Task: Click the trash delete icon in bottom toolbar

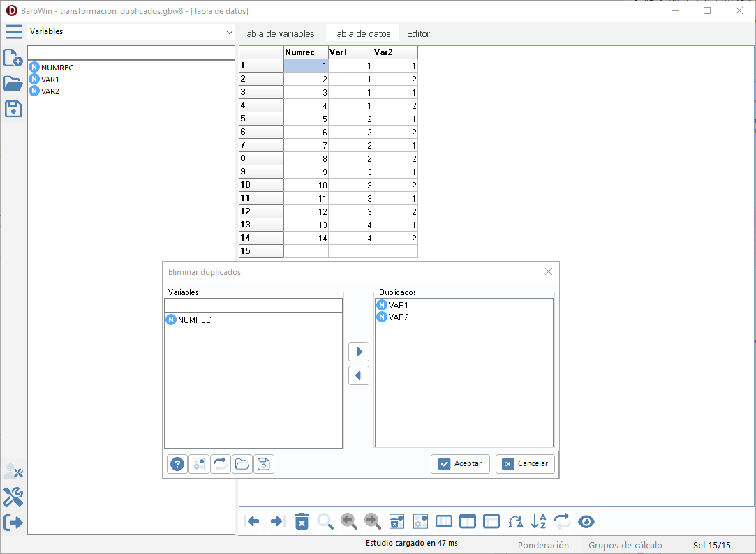Action: 302,521
